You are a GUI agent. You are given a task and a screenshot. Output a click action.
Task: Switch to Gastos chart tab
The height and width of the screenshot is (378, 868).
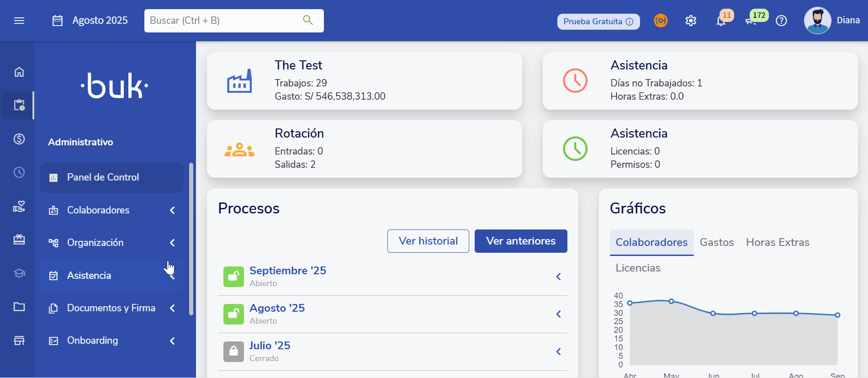(717, 242)
